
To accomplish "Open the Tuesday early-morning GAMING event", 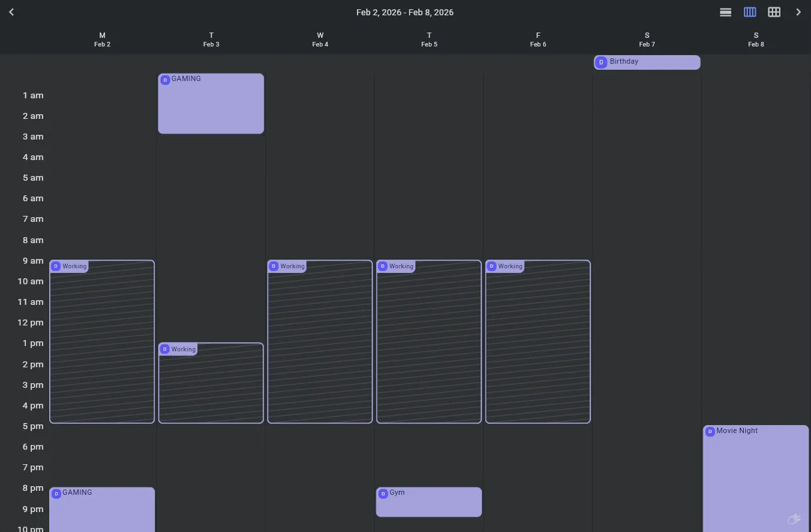I will point(211,106).
